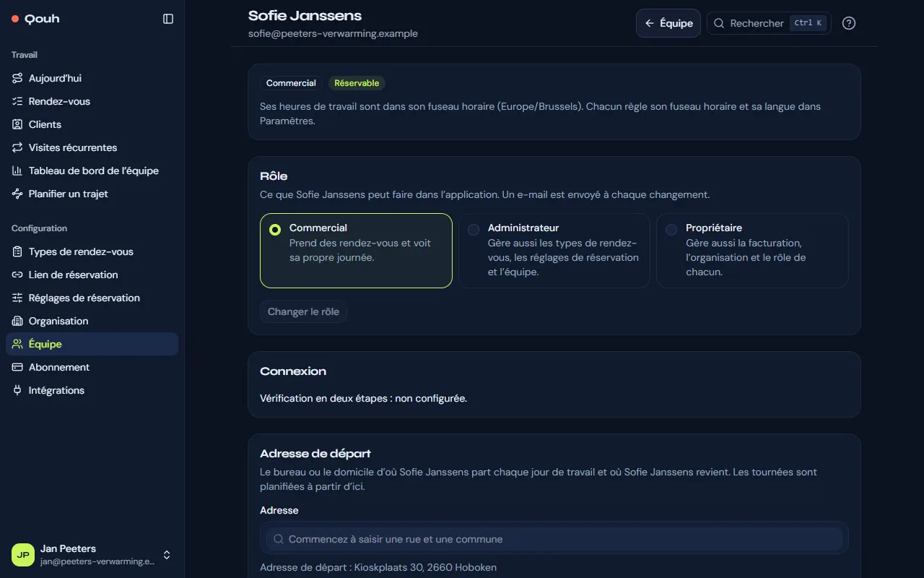The height and width of the screenshot is (578, 924).
Task: Click the Intégrations plug icon
Action: [17, 390]
